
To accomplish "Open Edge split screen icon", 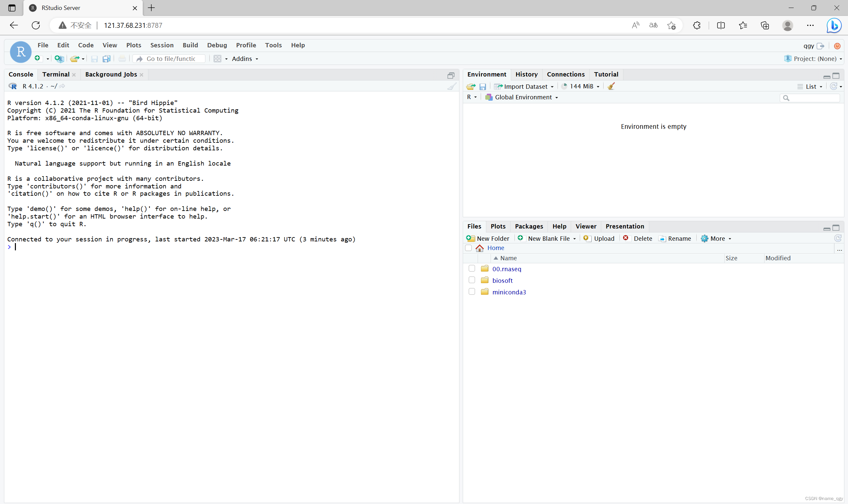I will pos(720,25).
